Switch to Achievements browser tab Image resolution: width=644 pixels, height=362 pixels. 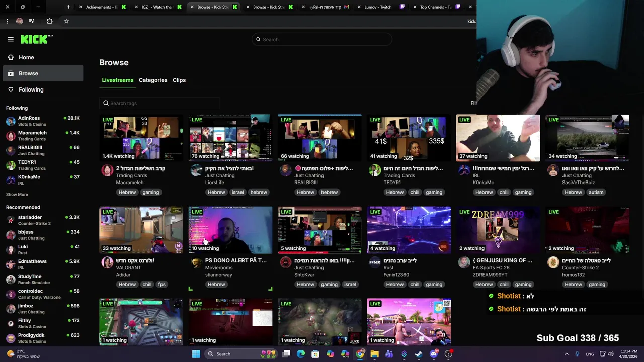[x=103, y=7]
